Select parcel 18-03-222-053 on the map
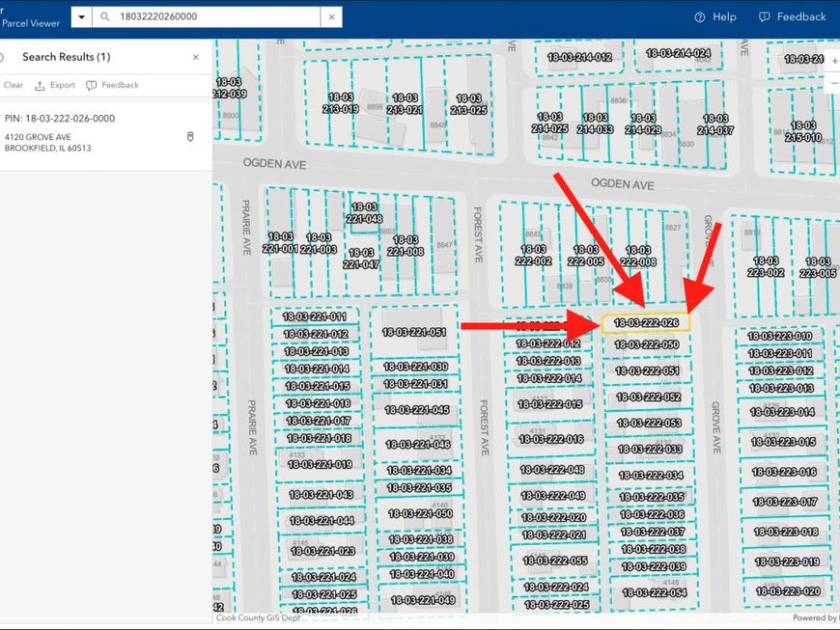The width and height of the screenshot is (840, 630). pyautogui.click(x=648, y=424)
